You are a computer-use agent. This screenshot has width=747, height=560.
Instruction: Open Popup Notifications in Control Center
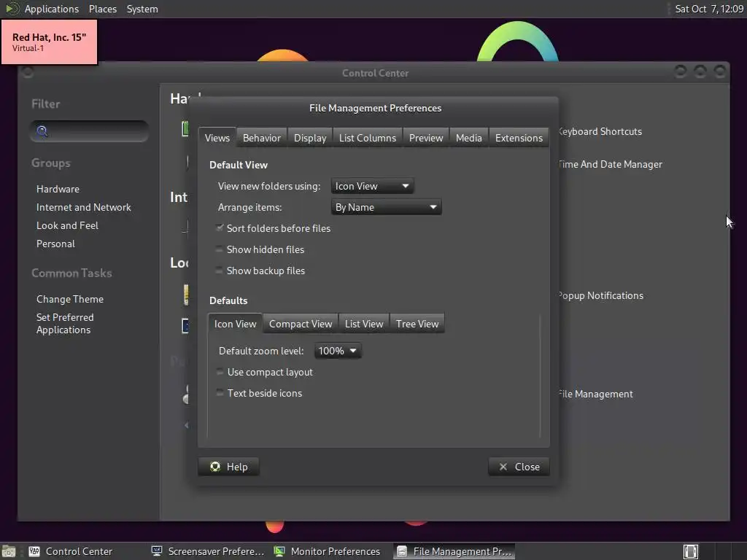601,296
